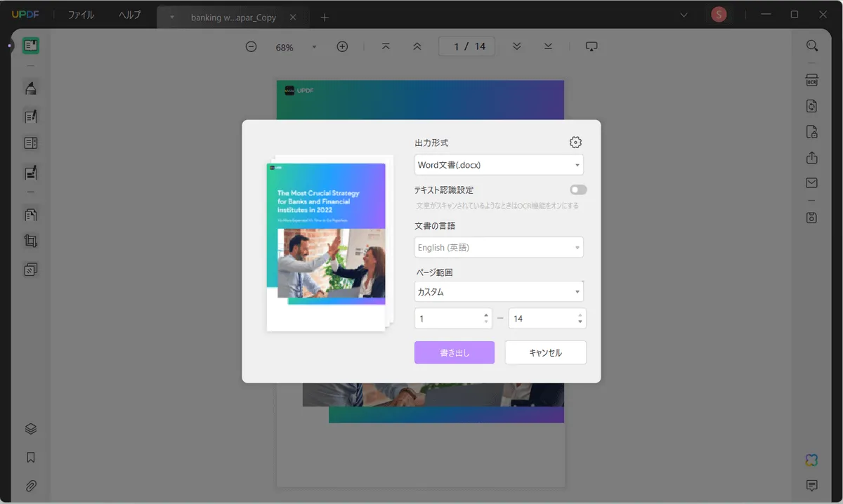Viewport: 843px width, 504px height.
Task: Click the zoom out minus icon
Action: tap(251, 47)
